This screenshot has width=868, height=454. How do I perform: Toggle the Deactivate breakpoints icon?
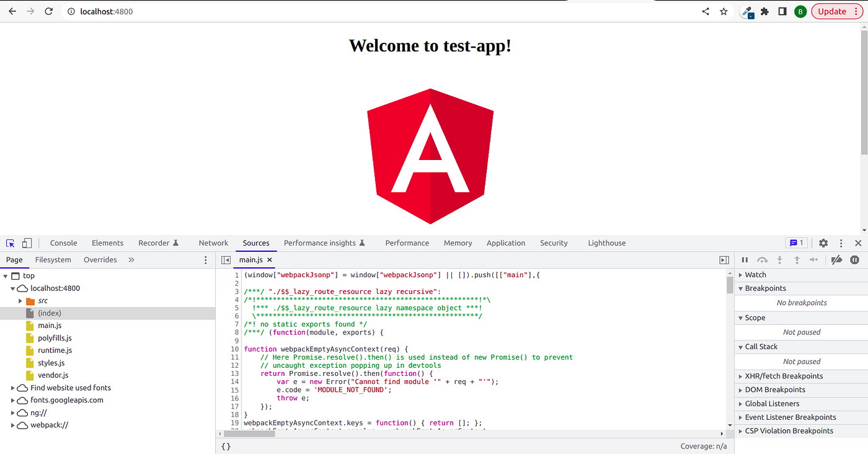tap(837, 260)
